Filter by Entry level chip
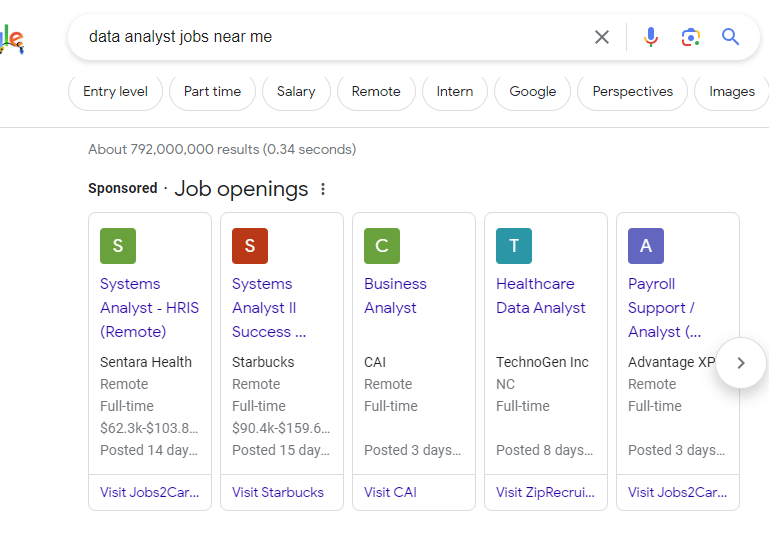 115,92
